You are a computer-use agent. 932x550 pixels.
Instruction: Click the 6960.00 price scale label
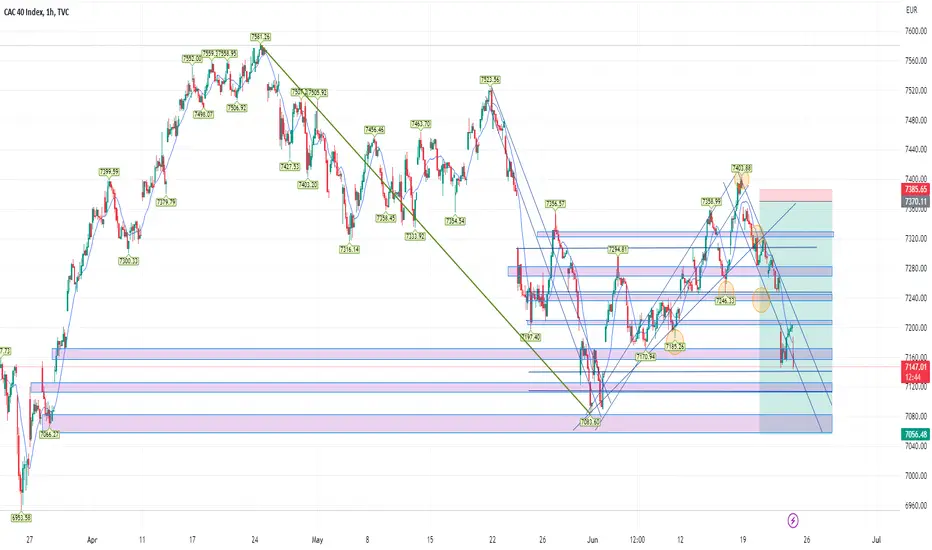[x=915, y=505]
